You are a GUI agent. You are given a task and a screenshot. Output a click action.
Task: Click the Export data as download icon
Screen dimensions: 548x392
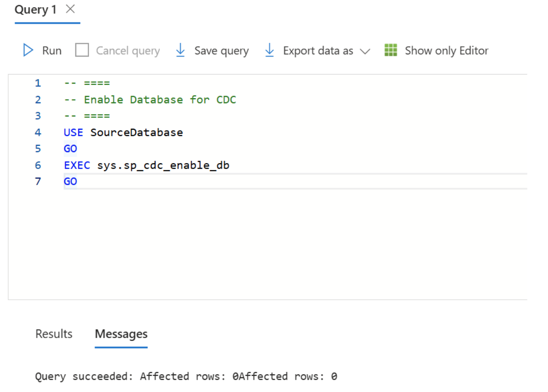[x=270, y=51]
